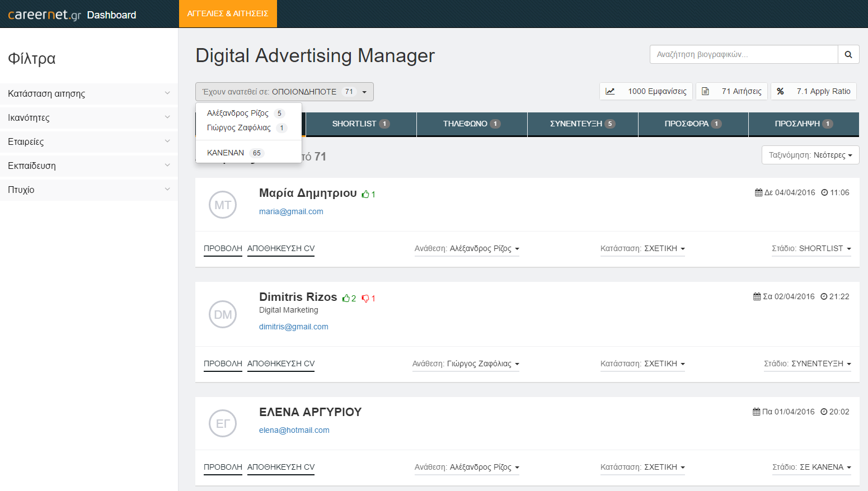Open email link maria@gmail.com
This screenshot has width=868, height=491.
(291, 211)
